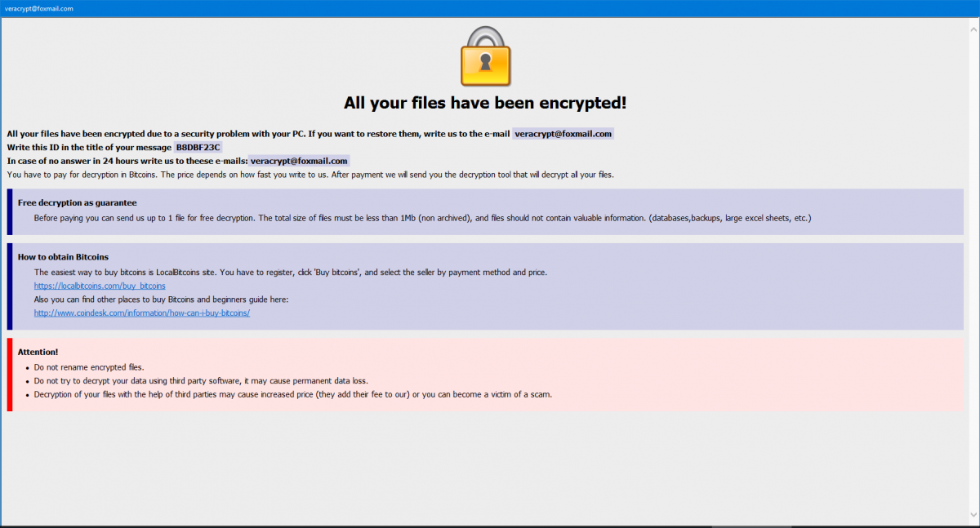Click the 'Write this ID in the title' text

click(x=88, y=148)
